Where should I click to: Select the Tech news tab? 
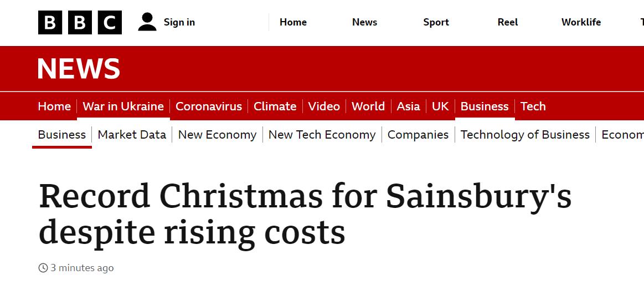[x=533, y=106]
